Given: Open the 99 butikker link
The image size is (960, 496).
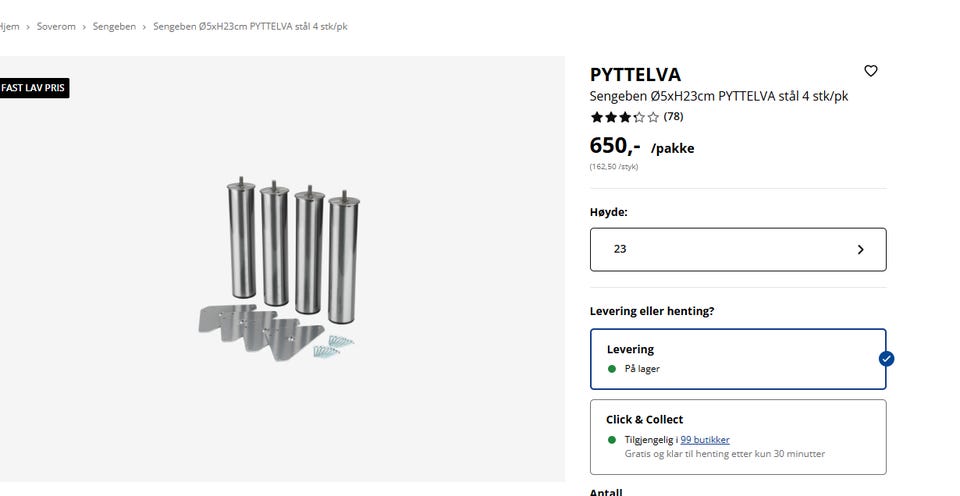Looking at the screenshot, I should tap(704, 440).
